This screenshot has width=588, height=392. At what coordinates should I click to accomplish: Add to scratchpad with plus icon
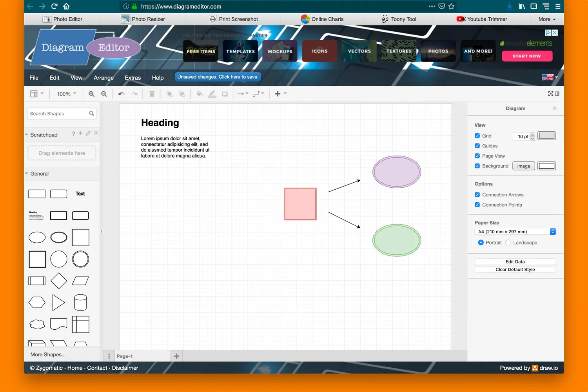[80, 133]
